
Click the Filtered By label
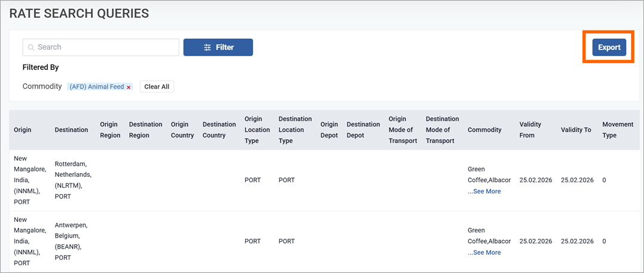(x=41, y=68)
